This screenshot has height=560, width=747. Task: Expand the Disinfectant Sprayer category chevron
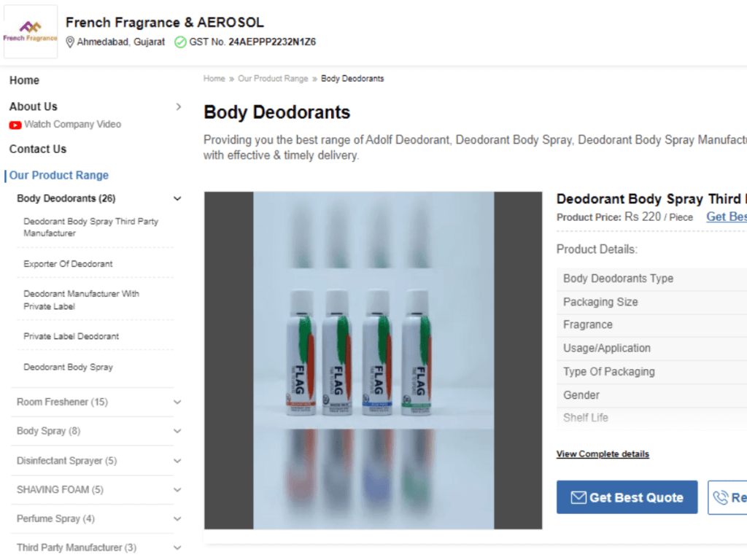click(x=177, y=461)
